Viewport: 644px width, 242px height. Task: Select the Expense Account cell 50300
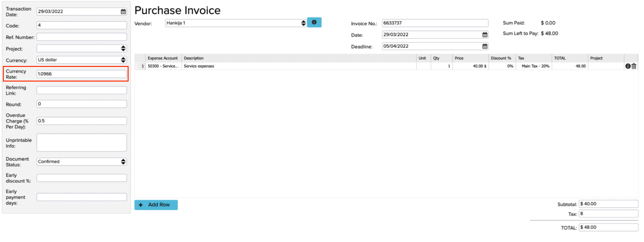(163, 66)
